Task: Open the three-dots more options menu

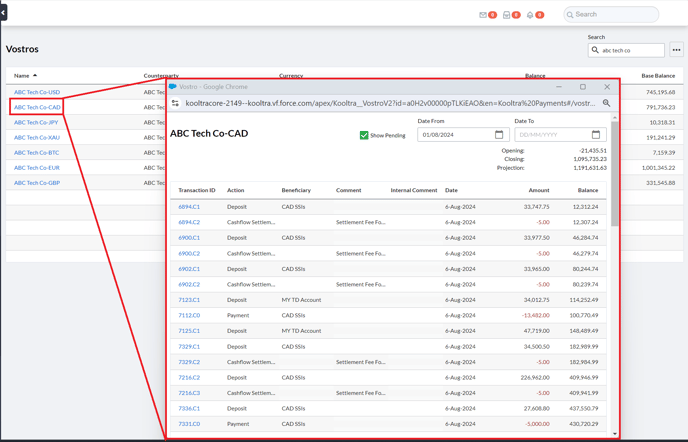Action: click(x=676, y=50)
